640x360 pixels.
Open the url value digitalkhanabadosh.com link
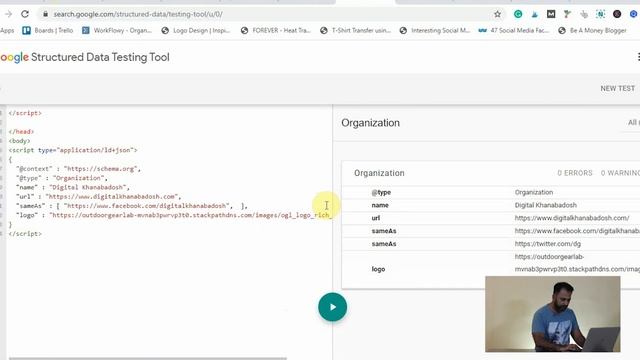tap(572, 218)
